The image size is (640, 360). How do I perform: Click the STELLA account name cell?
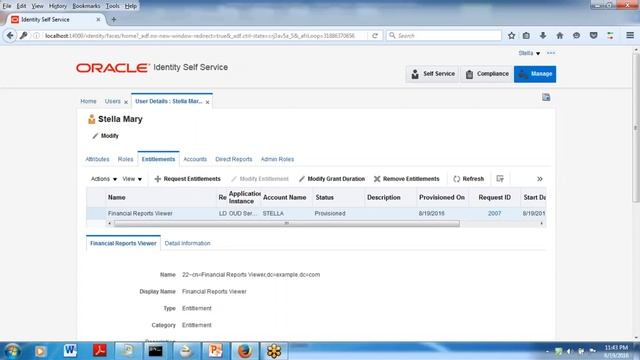pos(273,213)
